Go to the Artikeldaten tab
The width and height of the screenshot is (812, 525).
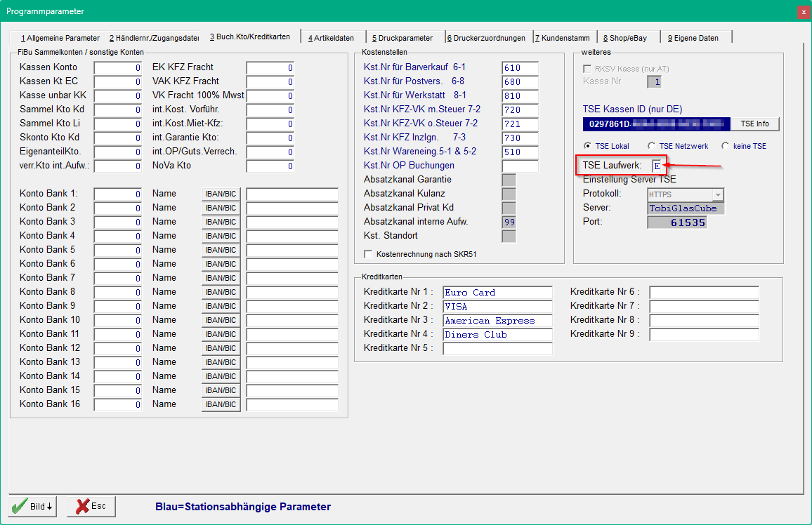pyautogui.click(x=331, y=38)
